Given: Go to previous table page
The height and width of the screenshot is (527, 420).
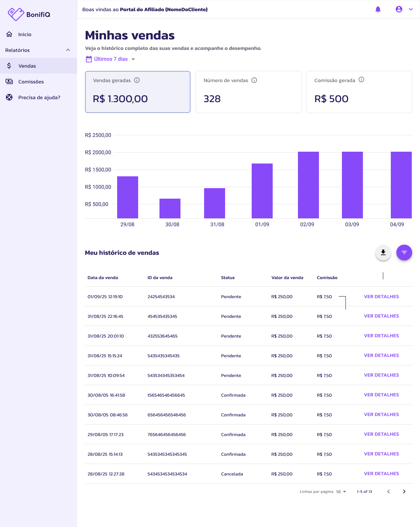Looking at the screenshot, I should pyautogui.click(x=388, y=492).
